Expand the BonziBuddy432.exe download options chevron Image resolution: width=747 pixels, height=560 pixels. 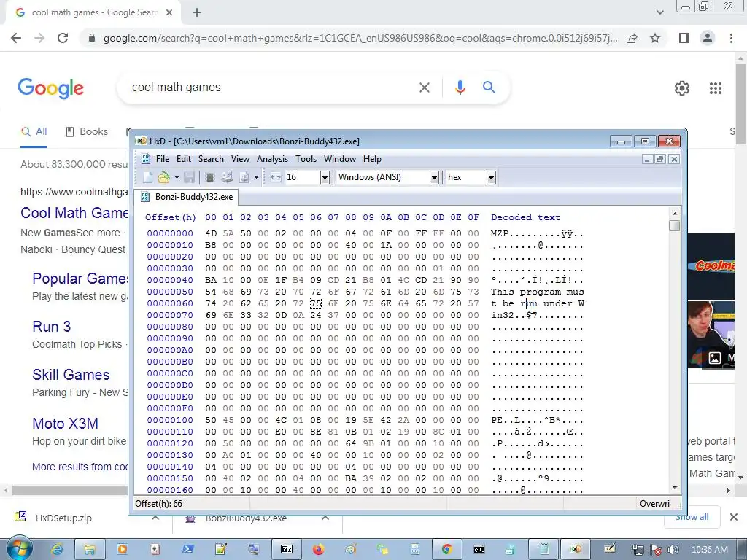pyautogui.click(x=325, y=518)
